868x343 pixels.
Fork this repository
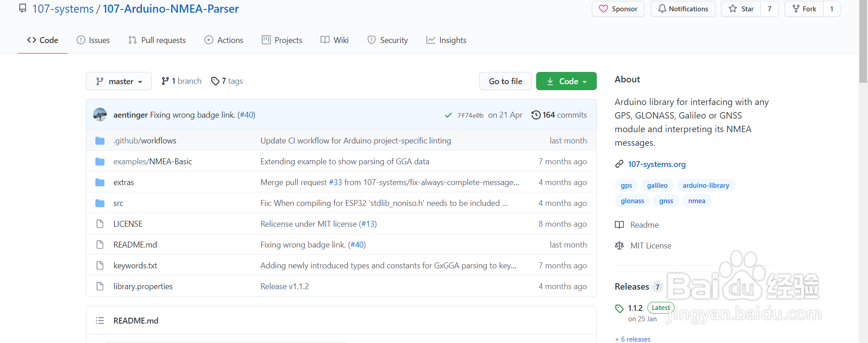pyautogui.click(x=804, y=9)
